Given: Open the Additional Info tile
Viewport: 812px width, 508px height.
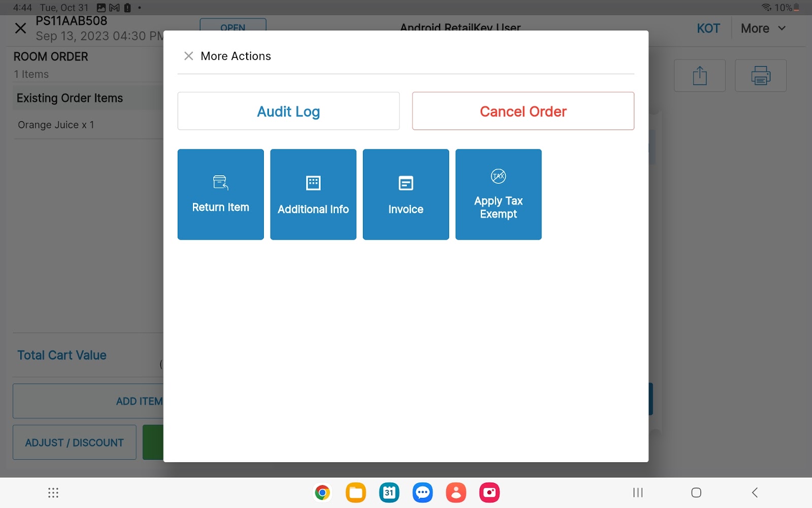Looking at the screenshot, I should click(313, 194).
